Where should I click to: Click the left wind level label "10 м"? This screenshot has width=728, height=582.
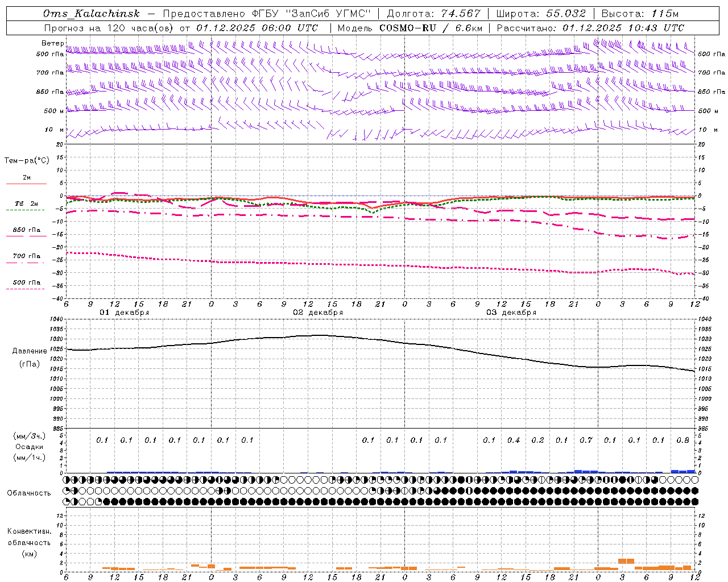[55, 130]
